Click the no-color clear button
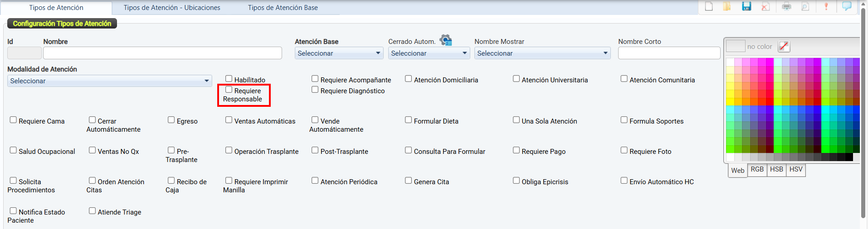This screenshot has width=868, height=229. [x=784, y=46]
